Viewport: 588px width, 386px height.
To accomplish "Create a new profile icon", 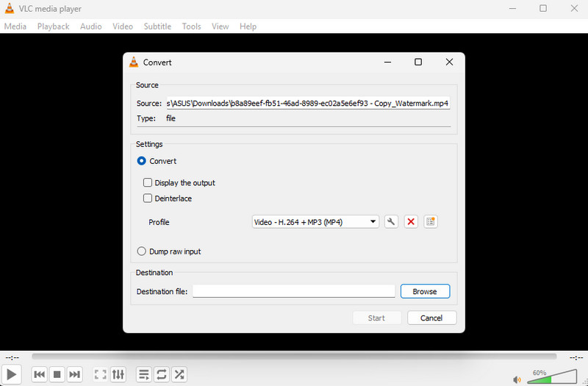I will [431, 222].
